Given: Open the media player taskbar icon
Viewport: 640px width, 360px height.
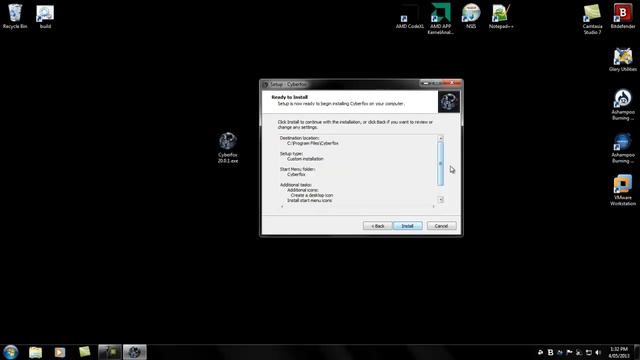Looking at the screenshot, I should pyautogui.click(x=60, y=352).
